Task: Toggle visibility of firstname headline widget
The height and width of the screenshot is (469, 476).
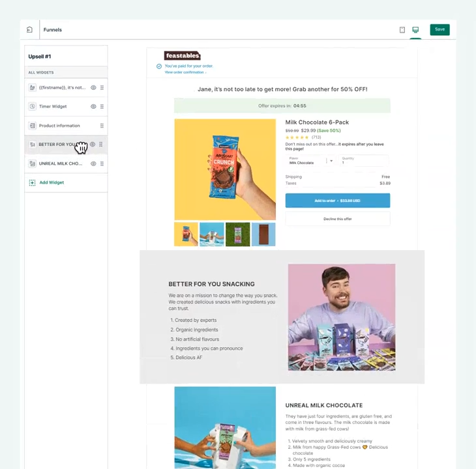Action: pos(93,88)
